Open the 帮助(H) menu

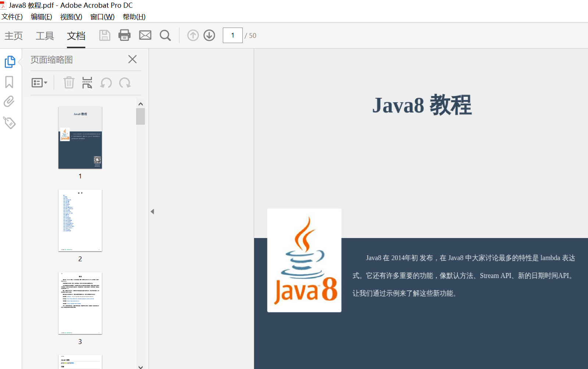point(134,17)
